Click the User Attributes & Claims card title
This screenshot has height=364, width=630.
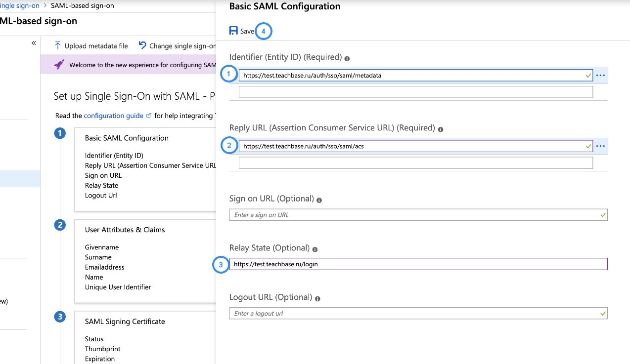pos(125,230)
